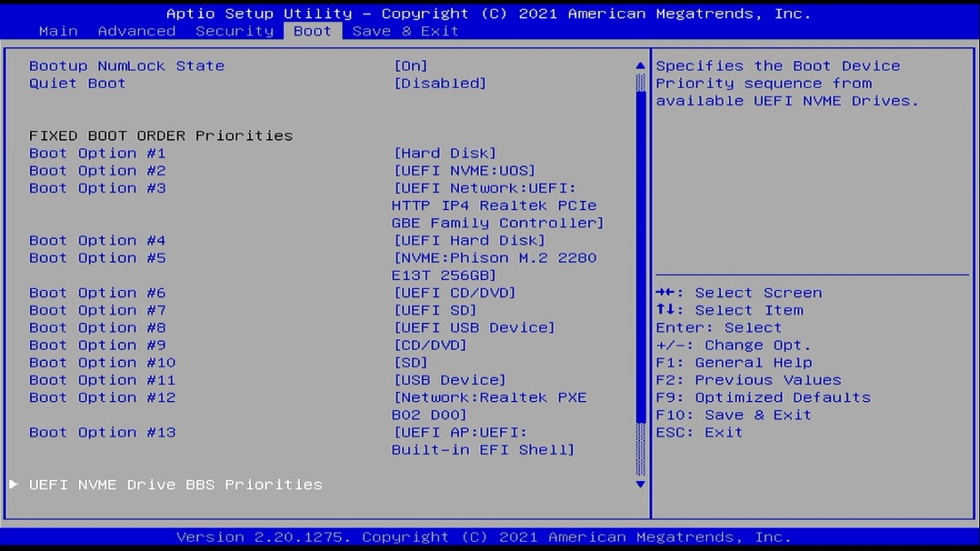
Task: Click the scrollbar up arrow
Action: tap(640, 66)
